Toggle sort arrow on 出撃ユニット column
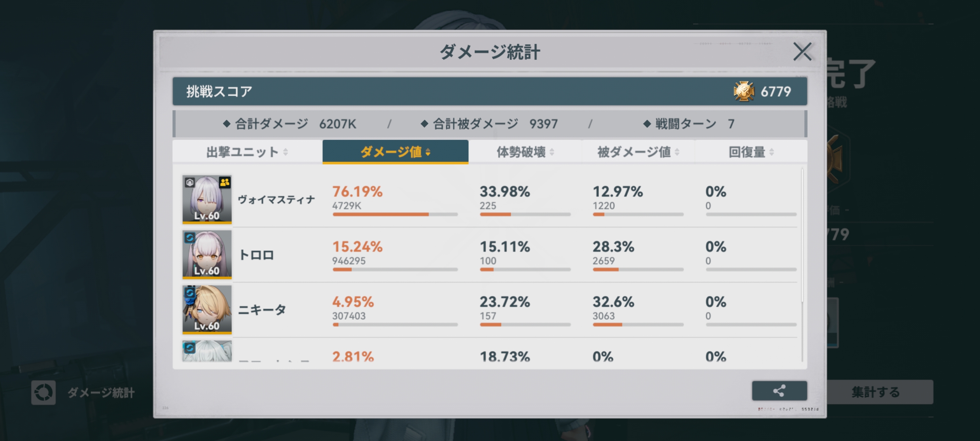The image size is (980, 441). (x=286, y=152)
